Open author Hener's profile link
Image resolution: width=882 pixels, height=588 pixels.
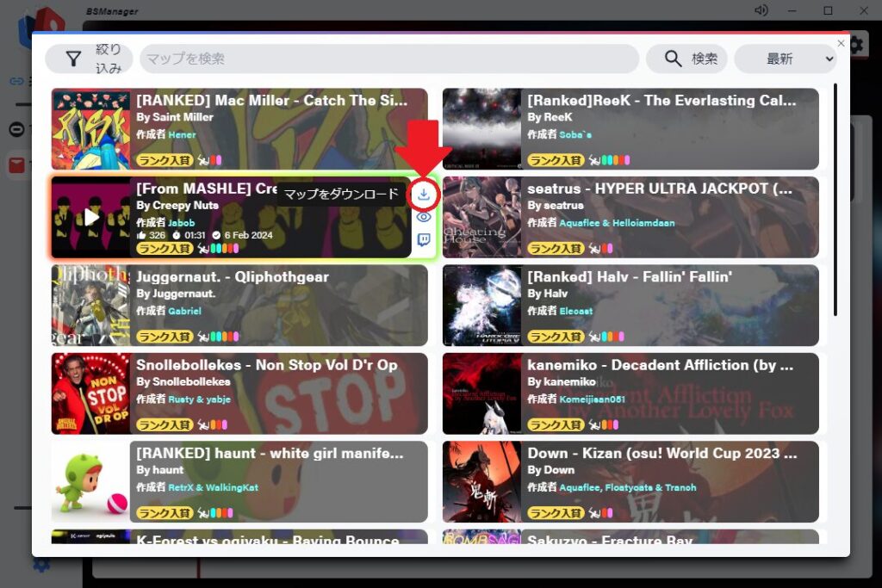[x=182, y=135]
